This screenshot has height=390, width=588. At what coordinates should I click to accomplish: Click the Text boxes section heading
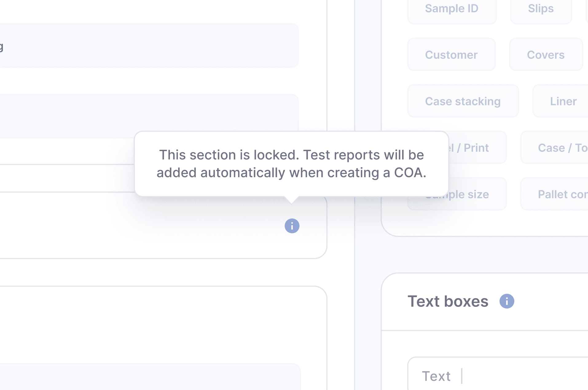click(x=448, y=301)
